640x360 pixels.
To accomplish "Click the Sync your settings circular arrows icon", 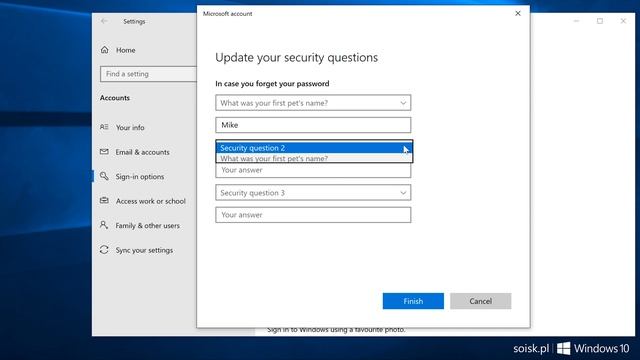I will click(104, 249).
